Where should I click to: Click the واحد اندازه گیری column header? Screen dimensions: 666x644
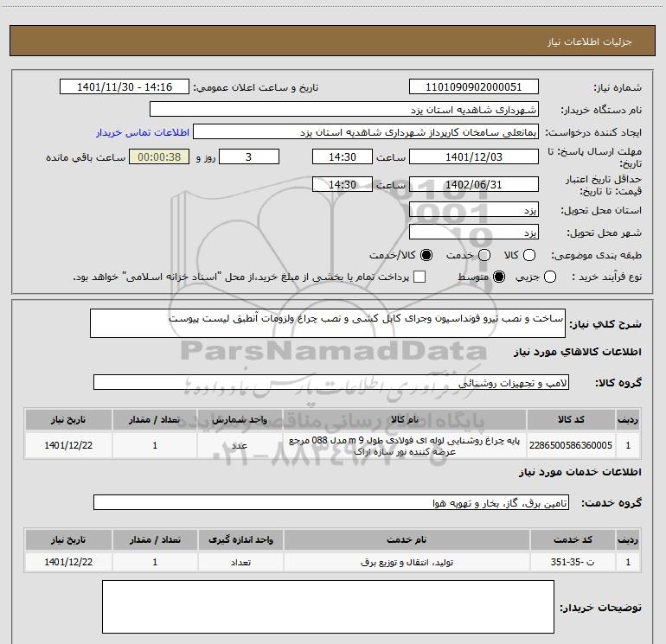[240, 540]
